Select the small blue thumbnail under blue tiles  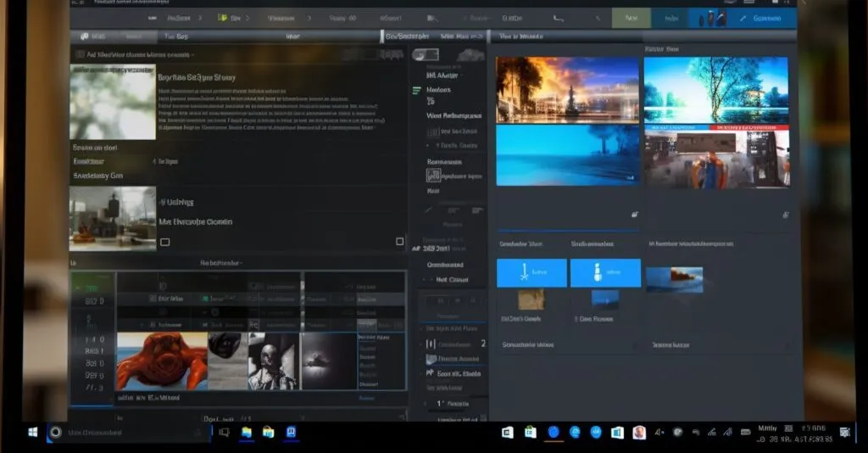coord(605,299)
